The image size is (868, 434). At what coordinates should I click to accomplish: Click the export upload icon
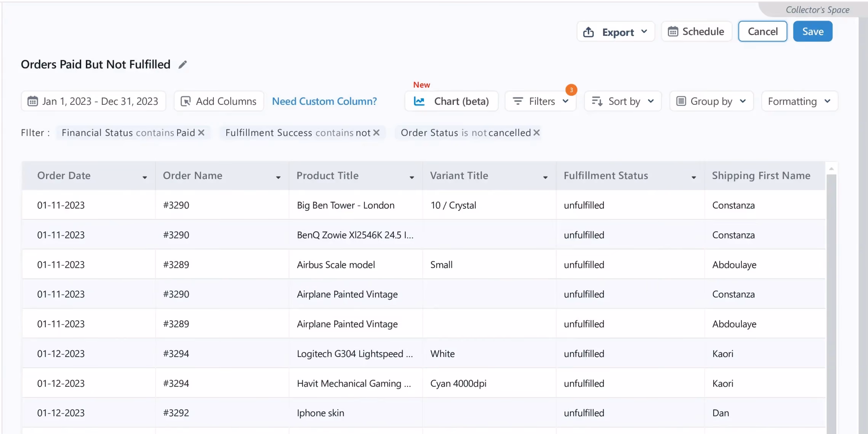[x=588, y=32]
